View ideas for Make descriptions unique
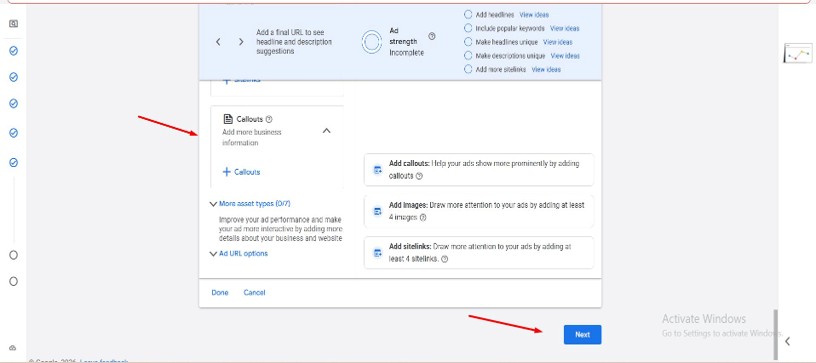Image resolution: width=816 pixels, height=363 pixels. coord(565,55)
